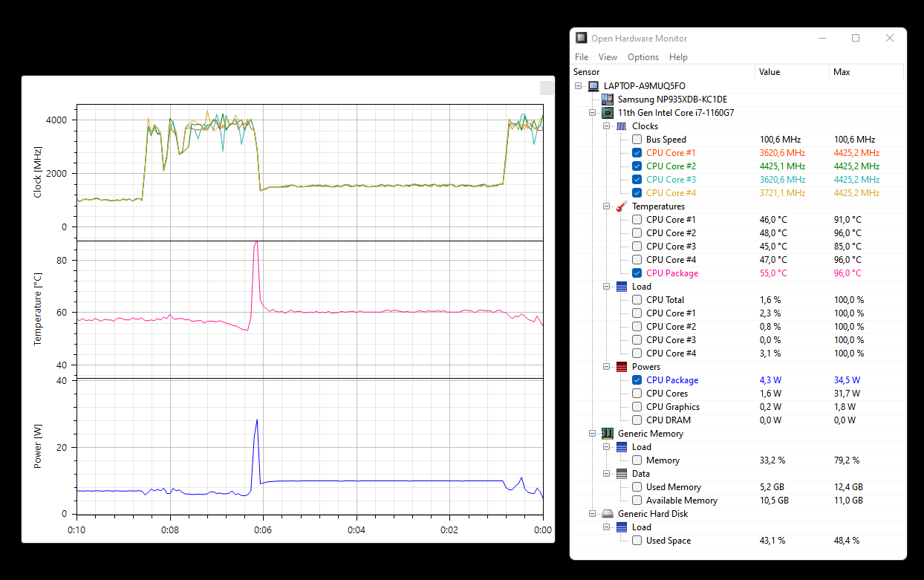This screenshot has width=924, height=580.
Task: Toggle the CPU Package temperature checkbox
Action: pos(637,273)
